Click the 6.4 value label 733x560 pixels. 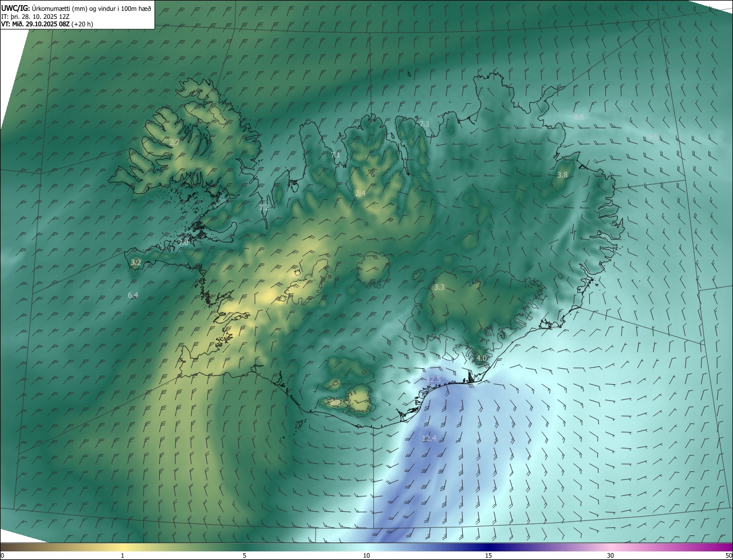click(x=133, y=295)
